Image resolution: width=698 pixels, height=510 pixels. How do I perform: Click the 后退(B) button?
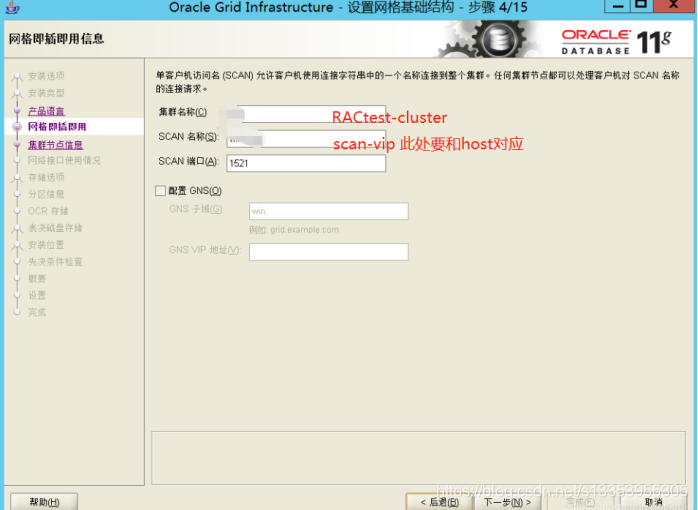tap(439, 502)
